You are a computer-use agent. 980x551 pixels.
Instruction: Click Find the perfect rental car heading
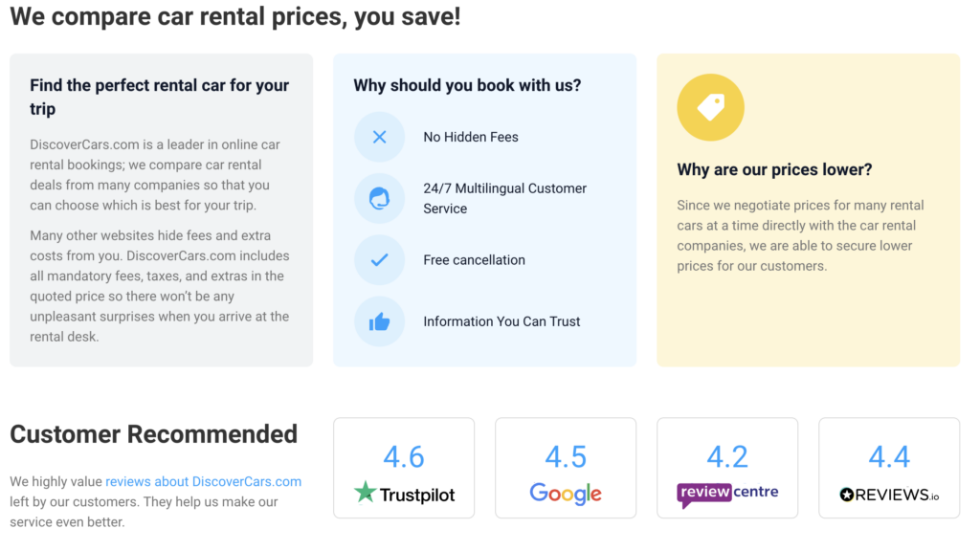pos(160,97)
